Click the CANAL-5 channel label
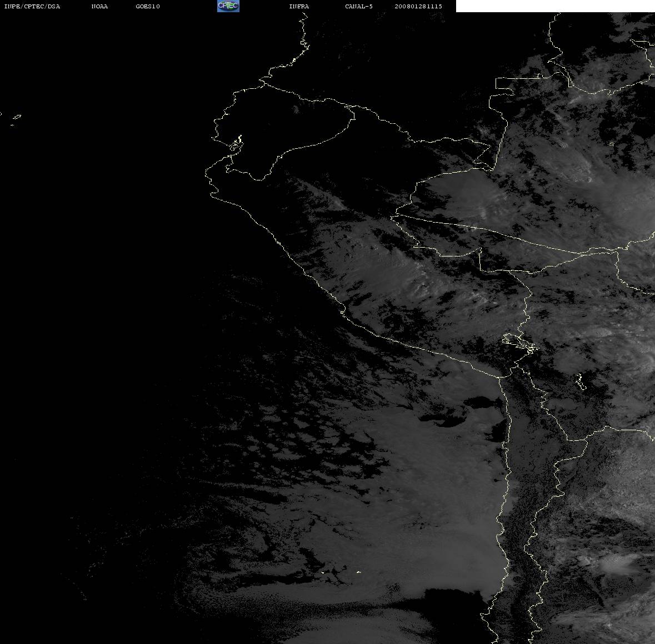The width and height of the screenshot is (655, 644). (359, 6)
